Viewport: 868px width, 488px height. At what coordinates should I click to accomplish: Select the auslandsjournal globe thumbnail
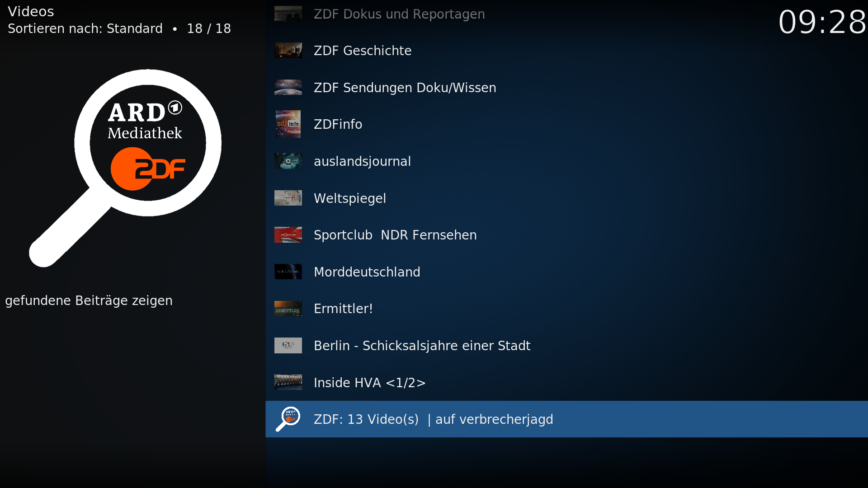[288, 161]
